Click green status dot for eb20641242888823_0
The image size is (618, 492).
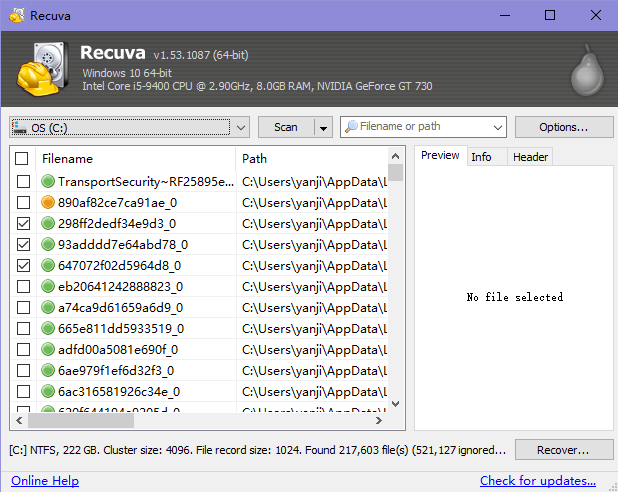click(x=48, y=286)
